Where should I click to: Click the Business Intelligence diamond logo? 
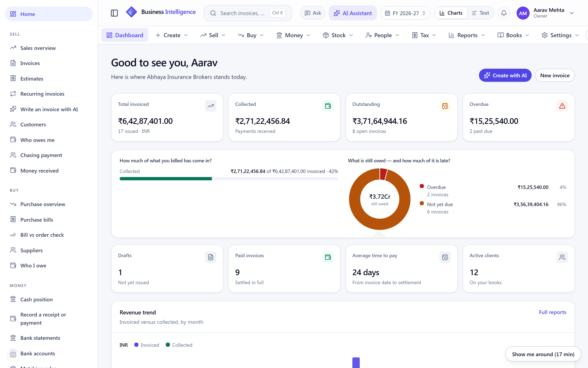click(131, 12)
